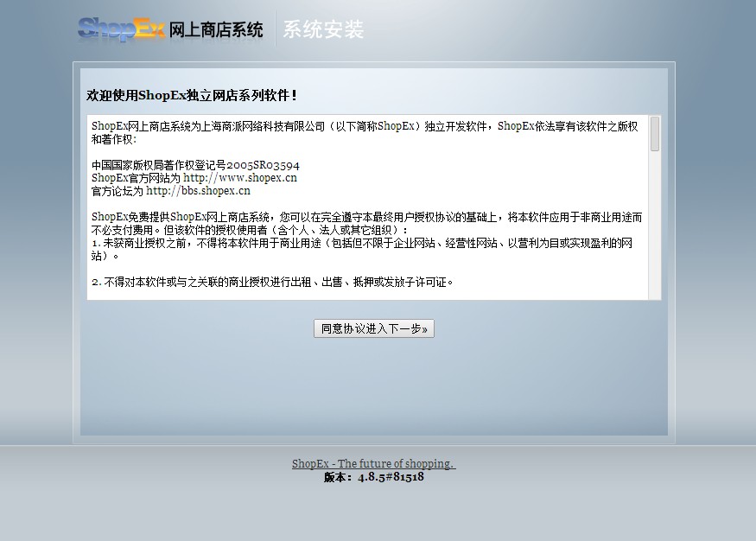The image size is (756, 541).
Task: Open the 'ShopEx - The future of shopping' link
Action: [373, 464]
